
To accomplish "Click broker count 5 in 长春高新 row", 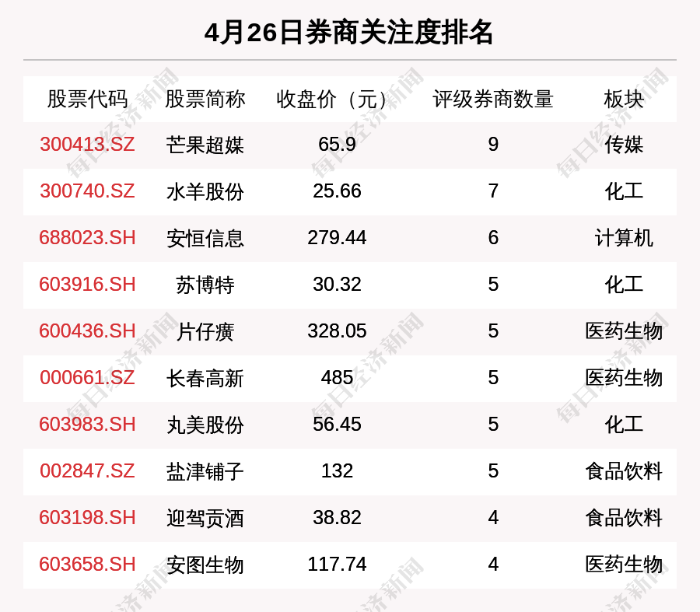I will [x=493, y=378].
